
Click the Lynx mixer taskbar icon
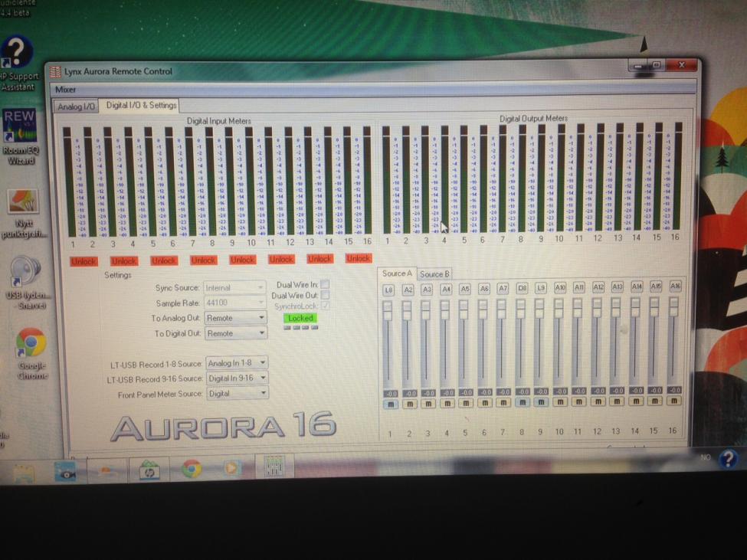tap(274, 467)
